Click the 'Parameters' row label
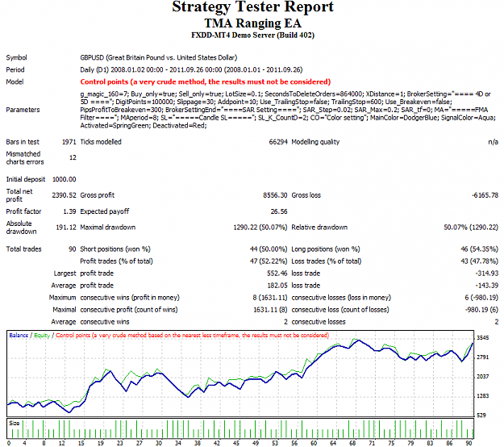The width and height of the screenshot is (504, 447). (23, 110)
